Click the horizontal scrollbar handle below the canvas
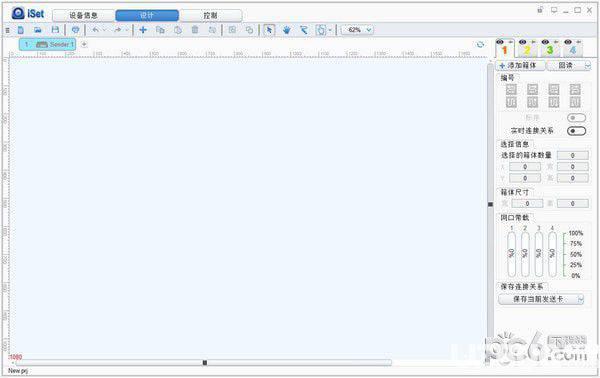600x378 pixels. pyautogui.click(x=205, y=362)
